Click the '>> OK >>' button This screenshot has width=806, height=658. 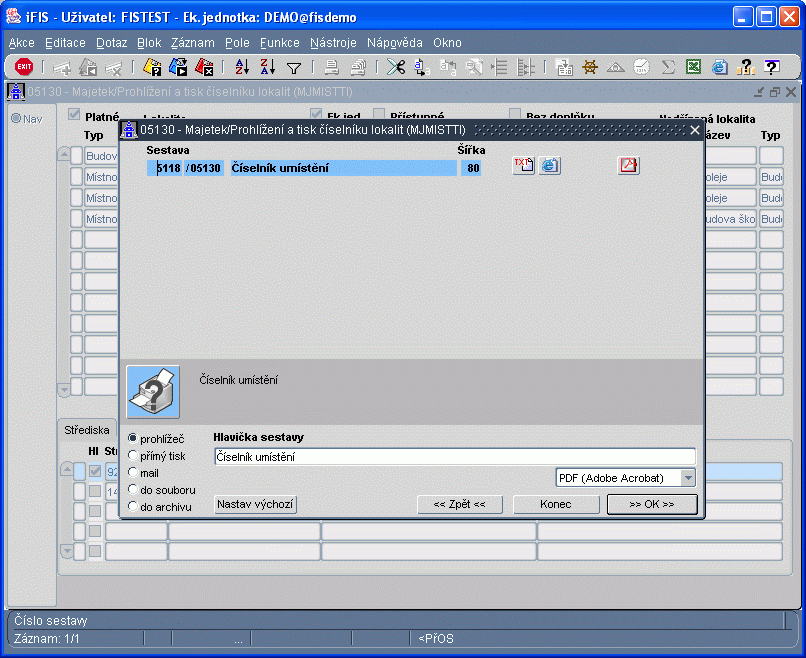pos(652,504)
